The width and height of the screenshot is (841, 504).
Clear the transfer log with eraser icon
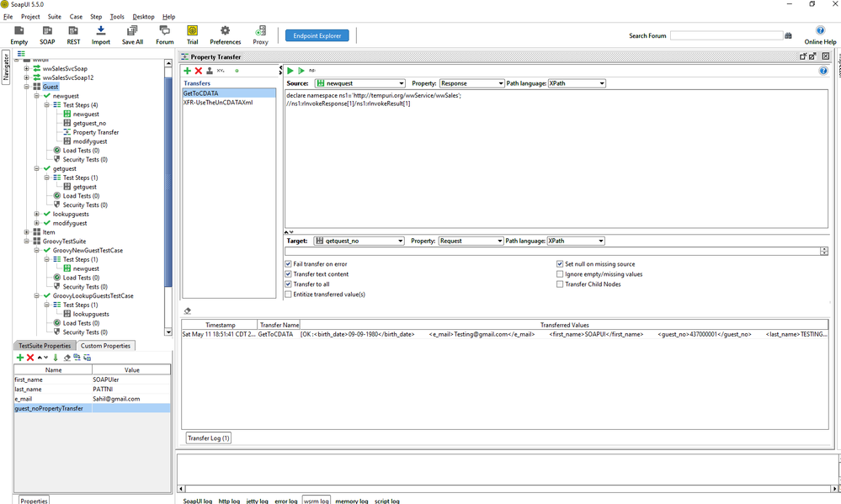click(188, 310)
